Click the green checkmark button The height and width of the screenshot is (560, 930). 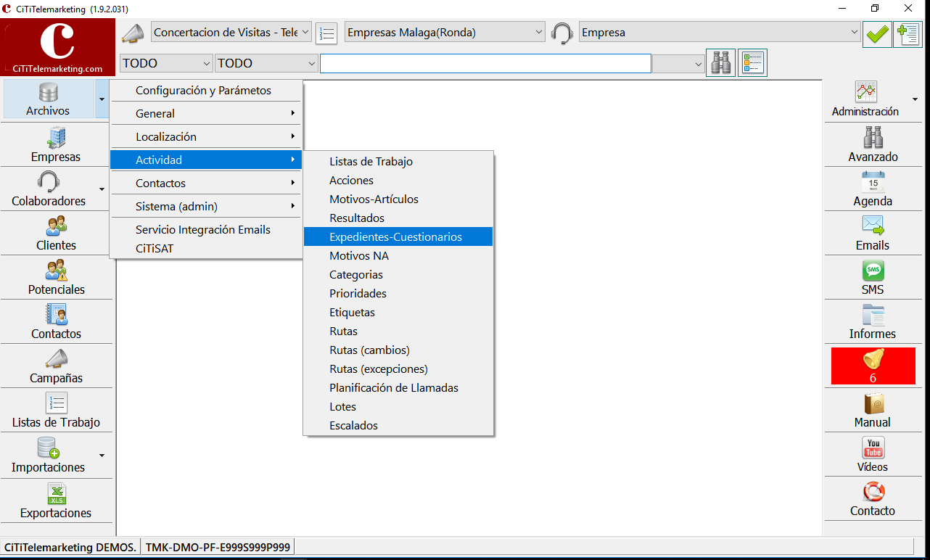(x=877, y=34)
